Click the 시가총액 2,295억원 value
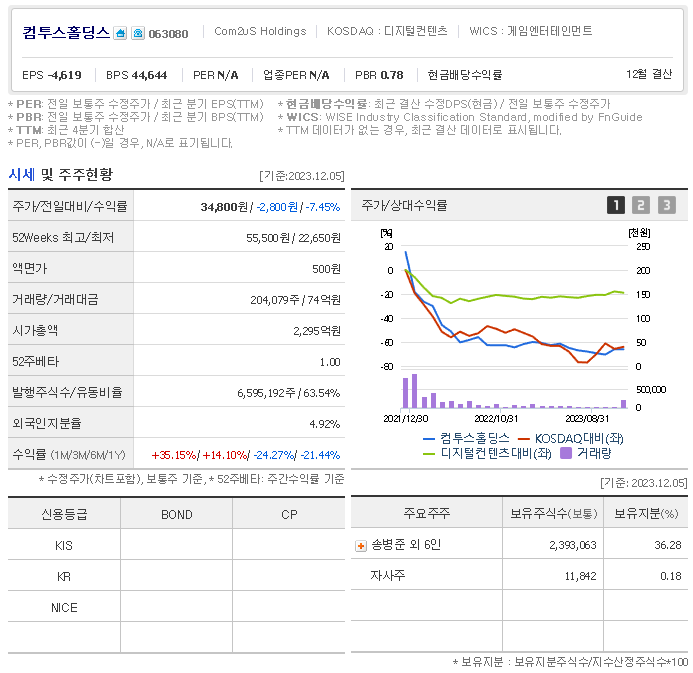Viewport: 693px width, 673px height. tap(317, 331)
